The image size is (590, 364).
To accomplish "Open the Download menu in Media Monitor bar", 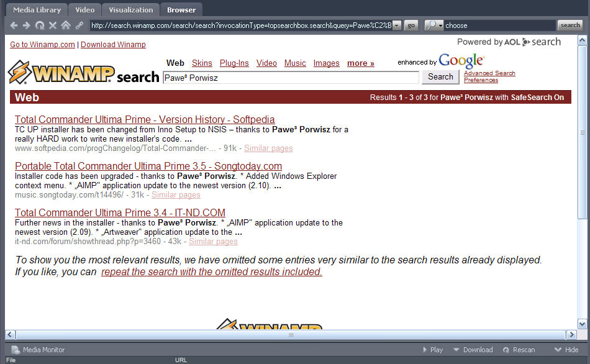I will [473, 350].
